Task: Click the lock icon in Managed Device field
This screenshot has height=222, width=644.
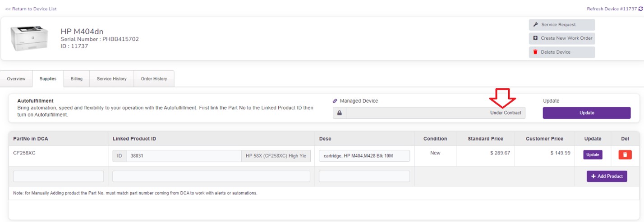Action: click(x=340, y=113)
